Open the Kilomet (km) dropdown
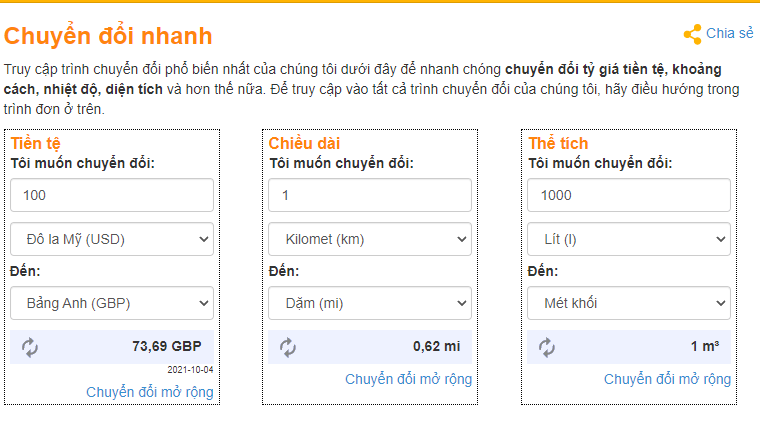 (370, 239)
